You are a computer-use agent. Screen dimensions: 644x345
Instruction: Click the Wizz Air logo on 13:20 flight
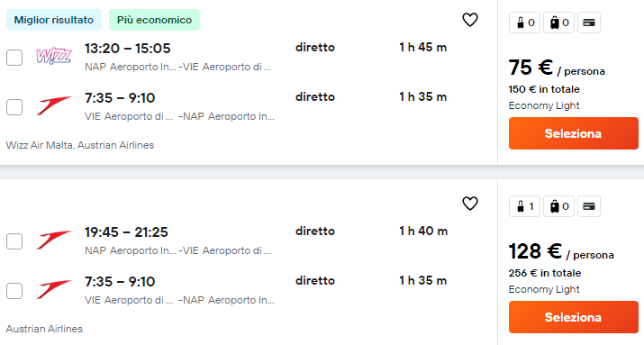click(x=54, y=56)
